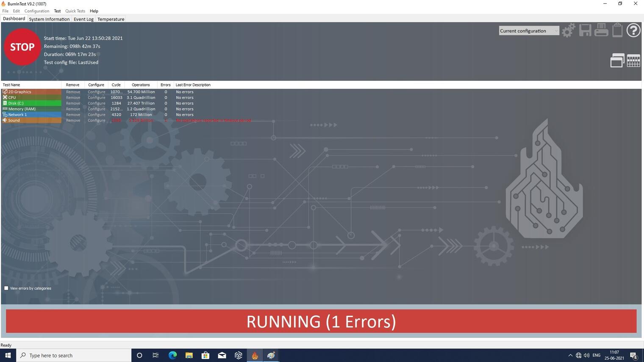Click the 2D Graphics test icon
Screen dimensions: 644x362
(x=5, y=91)
